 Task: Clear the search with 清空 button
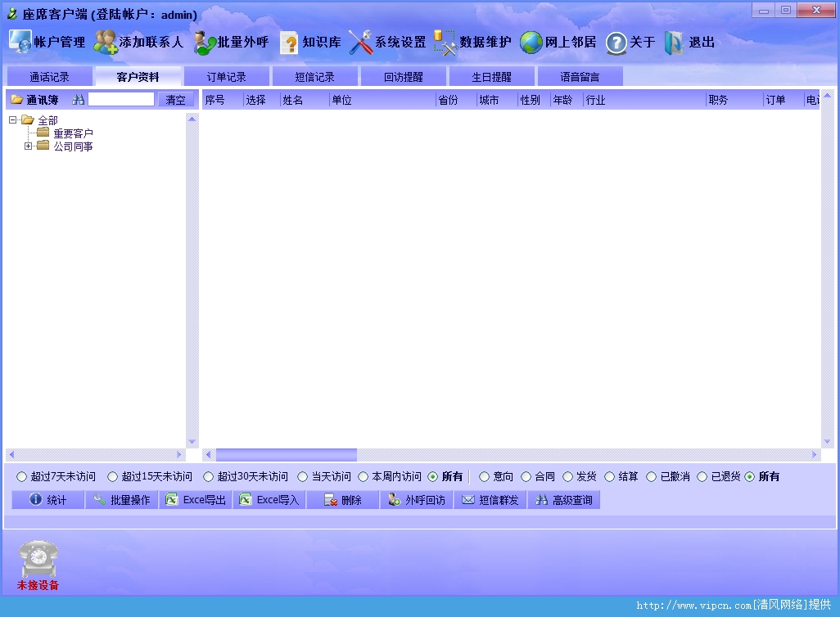[175, 100]
